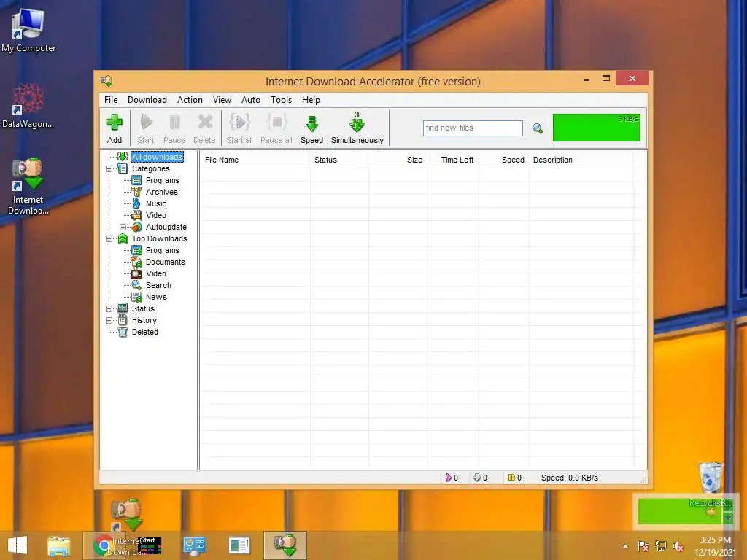Open My Computer desktop icon
This screenshot has width=747, height=560.
tap(28, 31)
